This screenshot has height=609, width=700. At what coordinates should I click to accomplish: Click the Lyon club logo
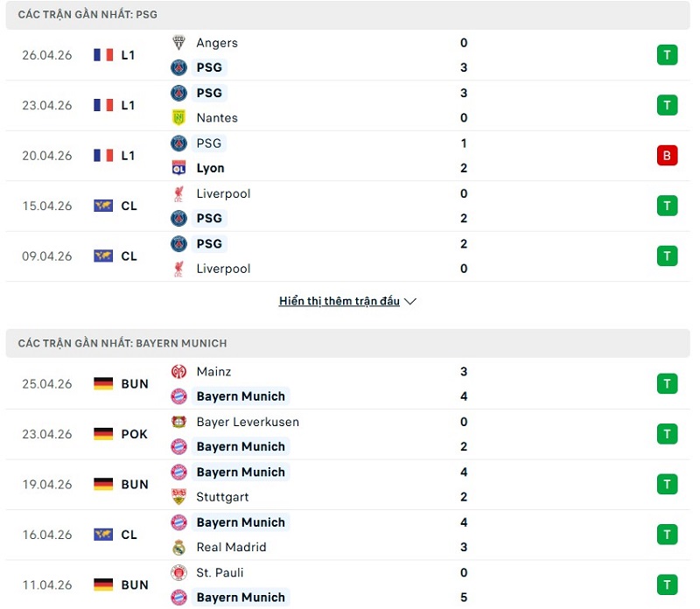179,168
